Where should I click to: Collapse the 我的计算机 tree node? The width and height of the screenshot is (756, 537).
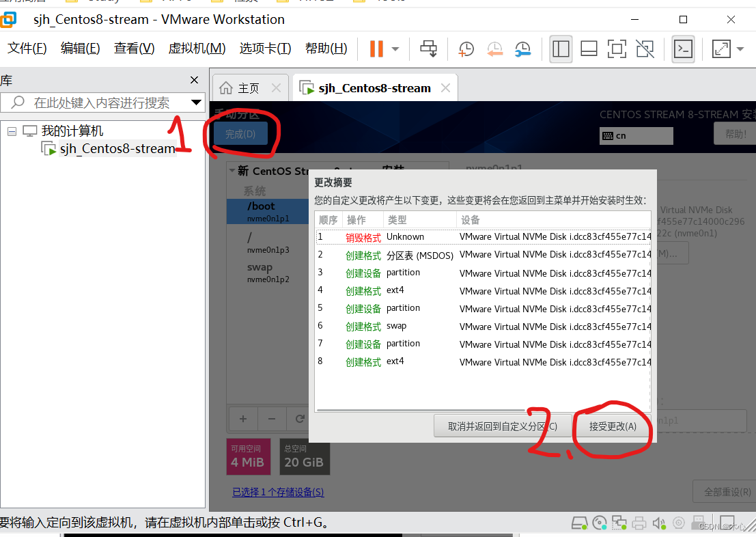12,131
